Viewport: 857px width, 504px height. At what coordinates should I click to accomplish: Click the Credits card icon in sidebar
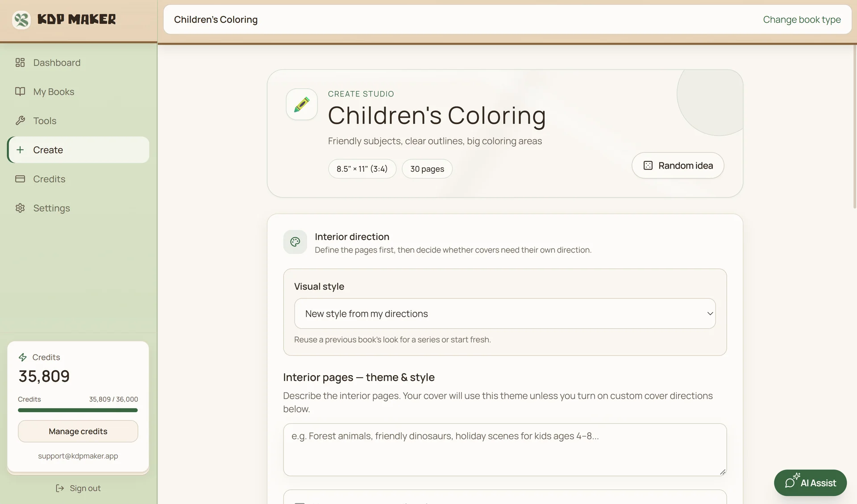coord(20,179)
